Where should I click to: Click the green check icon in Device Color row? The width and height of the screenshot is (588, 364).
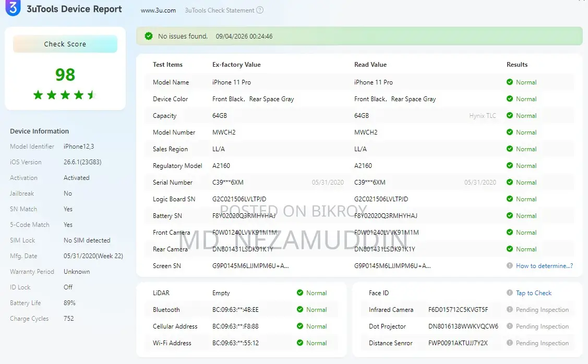coord(510,99)
